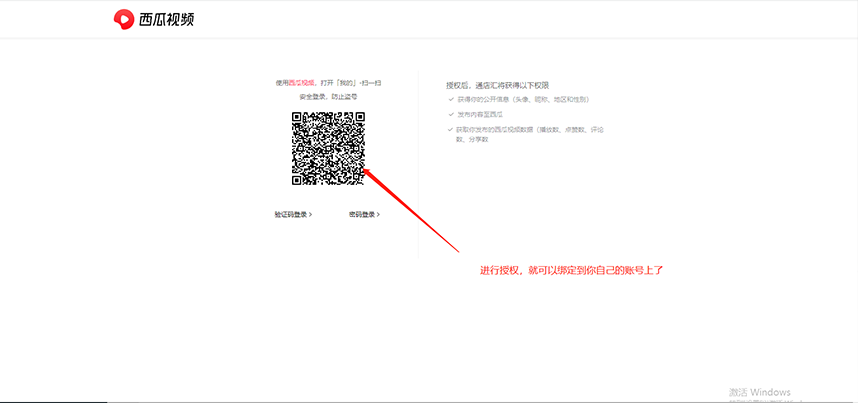Click the heading 授权后，通店汇将获得以下权限
Screen dimensions: 858x403
(x=497, y=85)
